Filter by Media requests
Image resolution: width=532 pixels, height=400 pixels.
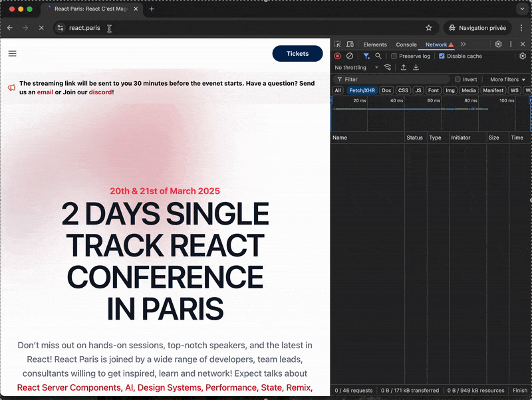(x=469, y=90)
